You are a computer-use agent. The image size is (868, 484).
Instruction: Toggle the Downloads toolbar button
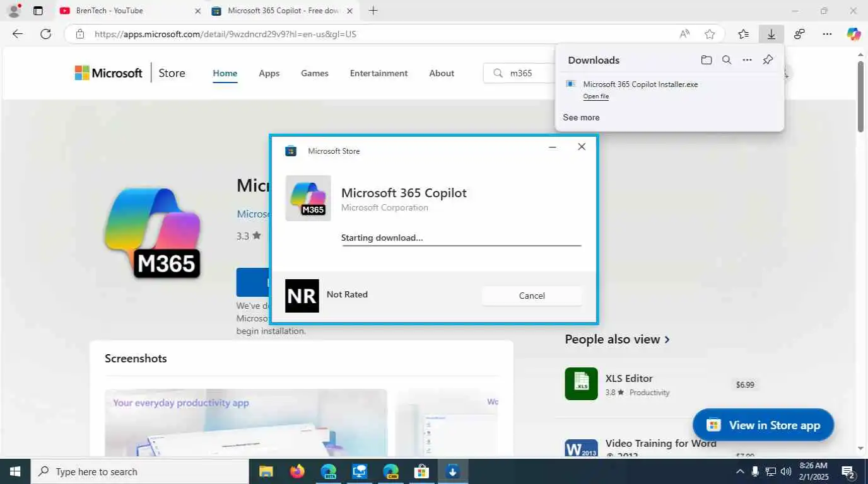point(771,34)
